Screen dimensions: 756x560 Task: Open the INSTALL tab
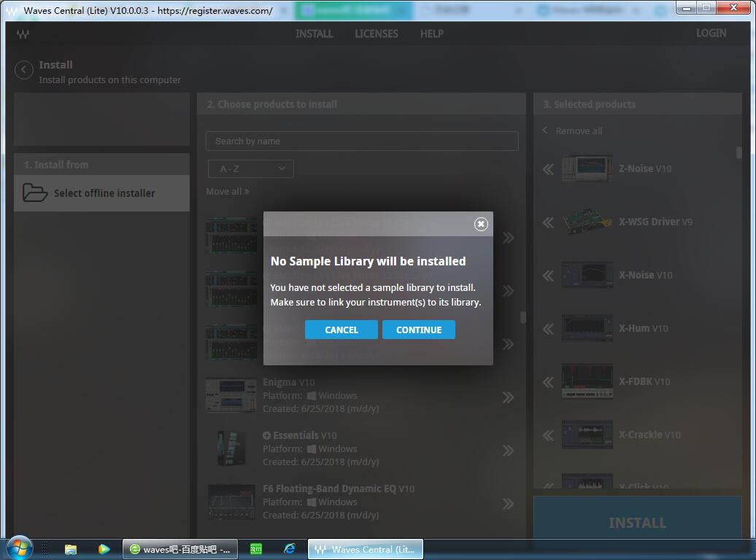pos(314,34)
